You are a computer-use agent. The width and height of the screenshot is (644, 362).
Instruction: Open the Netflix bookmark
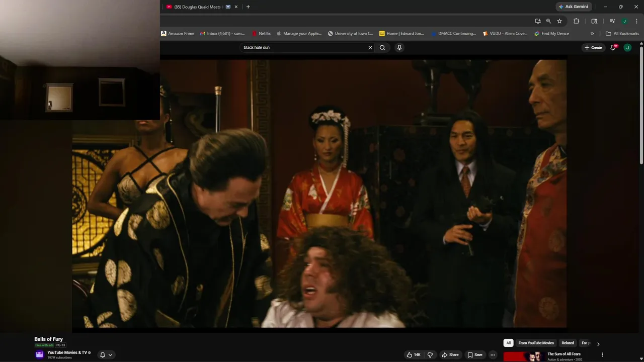(x=261, y=34)
